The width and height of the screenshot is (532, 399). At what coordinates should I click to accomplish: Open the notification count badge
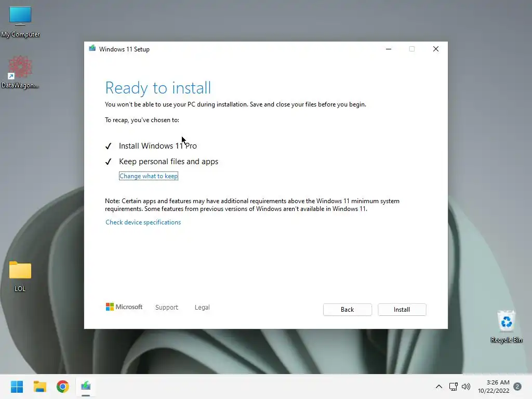[x=517, y=387]
